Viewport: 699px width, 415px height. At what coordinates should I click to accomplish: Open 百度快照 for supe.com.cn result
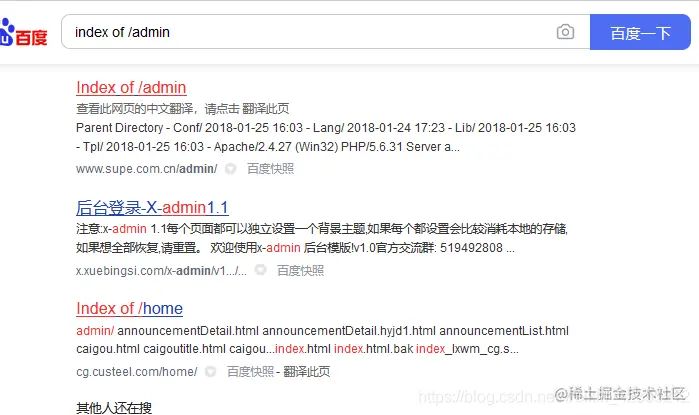point(271,169)
